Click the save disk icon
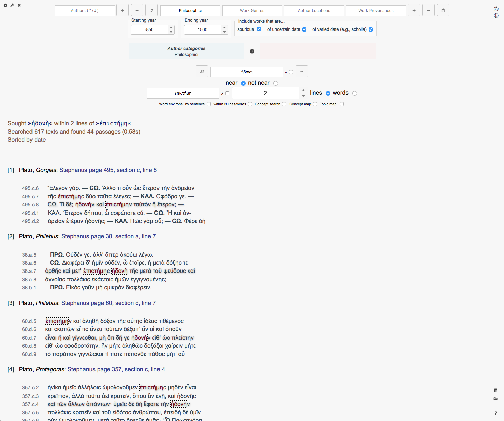This screenshot has height=421, width=504. point(496,390)
